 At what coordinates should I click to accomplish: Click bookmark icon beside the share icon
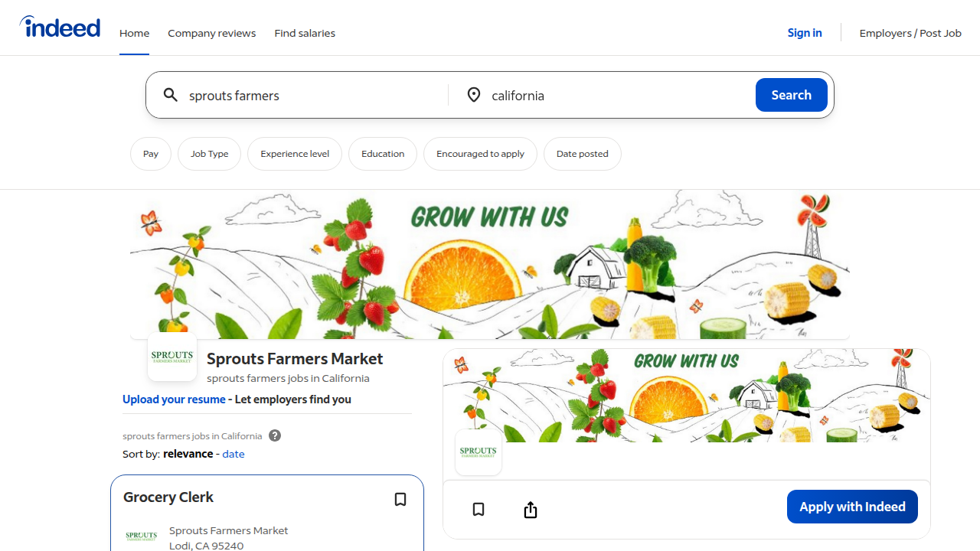pos(479,510)
